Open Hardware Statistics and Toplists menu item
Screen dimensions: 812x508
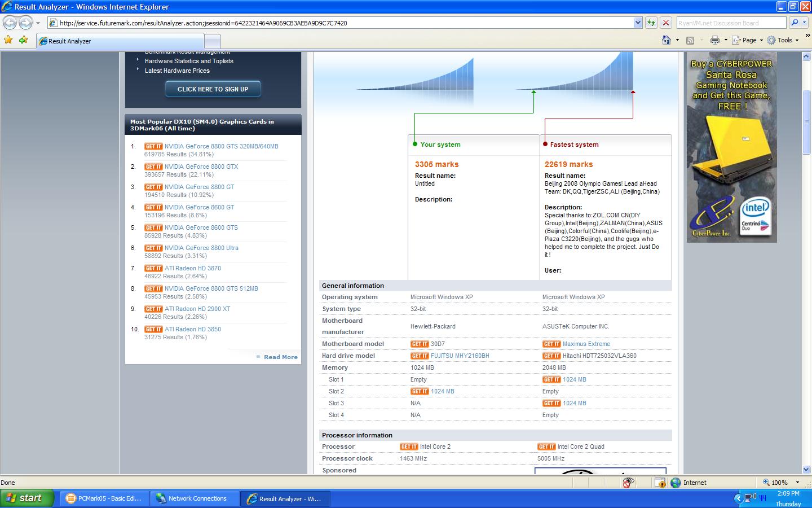pos(189,61)
